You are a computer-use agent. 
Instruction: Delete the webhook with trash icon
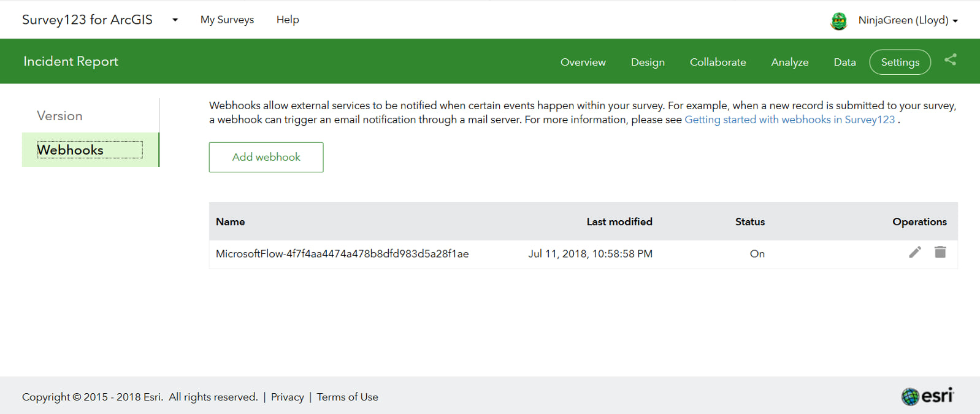[x=940, y=252]
